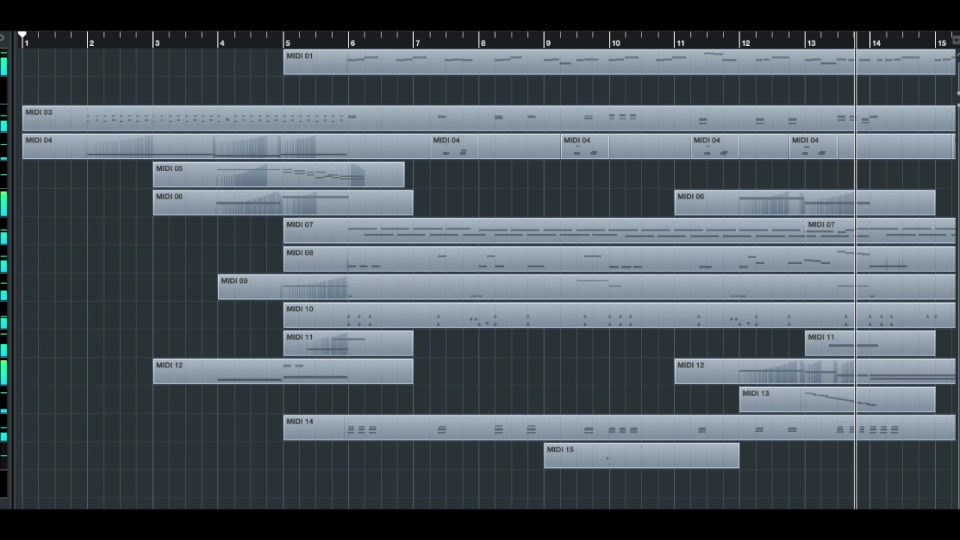
Task: Select the MIDI 12 clip starting at bar 3
Action: (283, 372)
